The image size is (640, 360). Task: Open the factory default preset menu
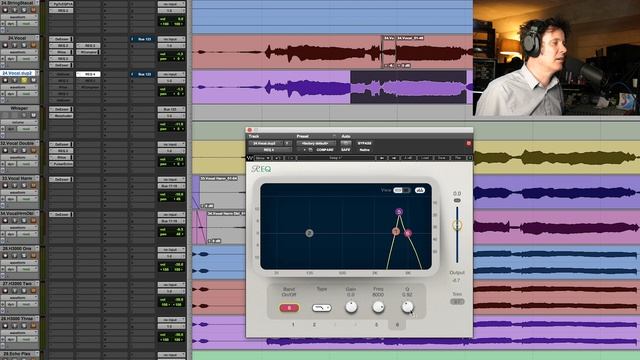[x=316, y=143]
